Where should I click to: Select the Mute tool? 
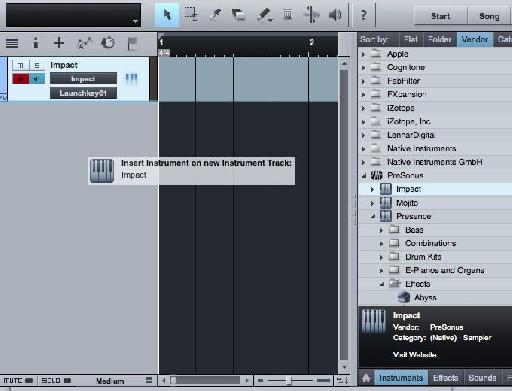point(288,15)
